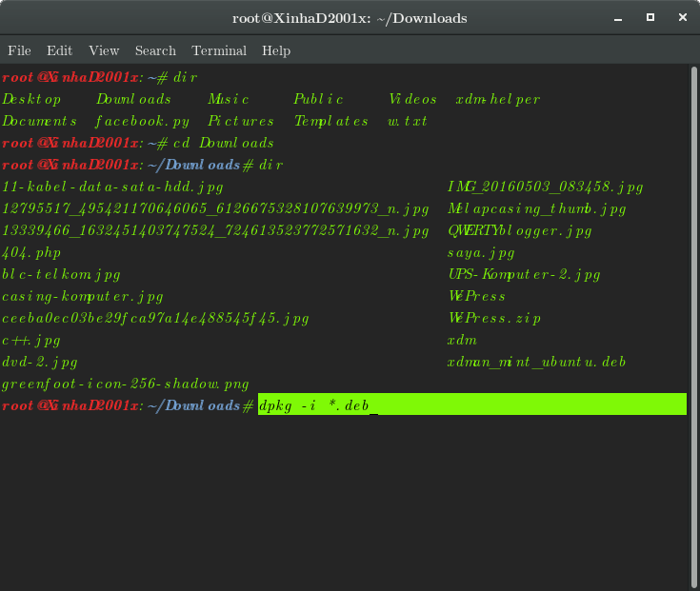Click 11-kabel-data-sata-hdd.jpg file name
This screenshot has width=700, height=591.
tap(112, 187)
